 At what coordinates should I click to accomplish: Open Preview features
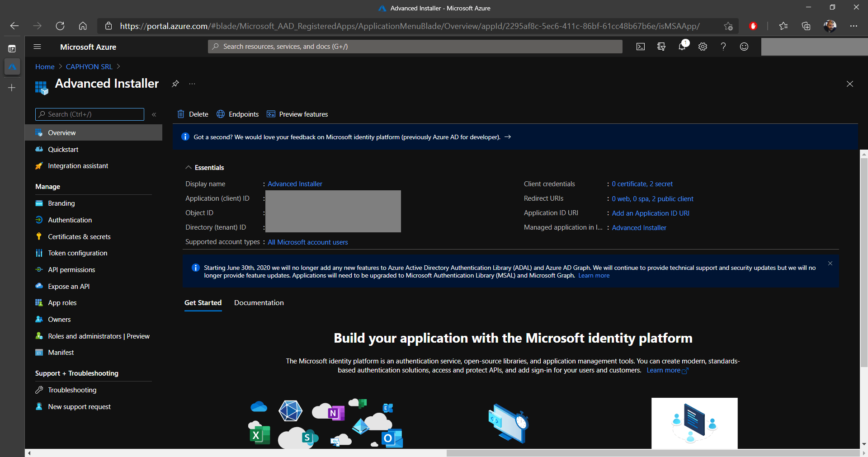pos(297,114)
